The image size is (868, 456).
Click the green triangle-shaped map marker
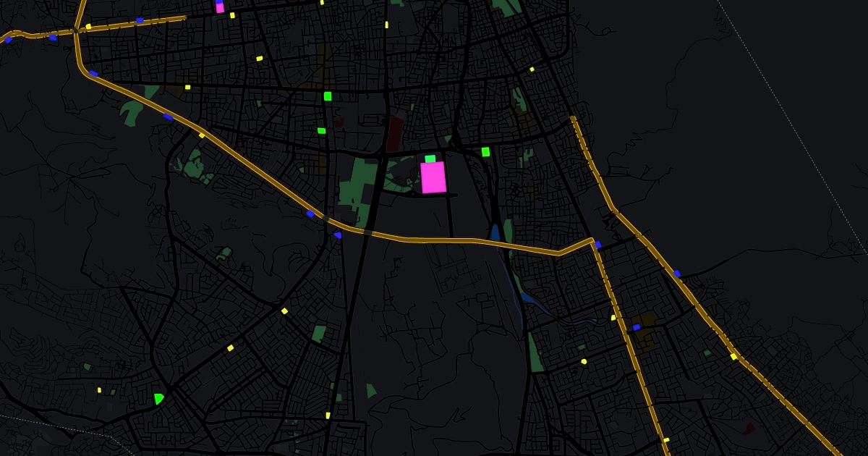(x=158, y=399)
